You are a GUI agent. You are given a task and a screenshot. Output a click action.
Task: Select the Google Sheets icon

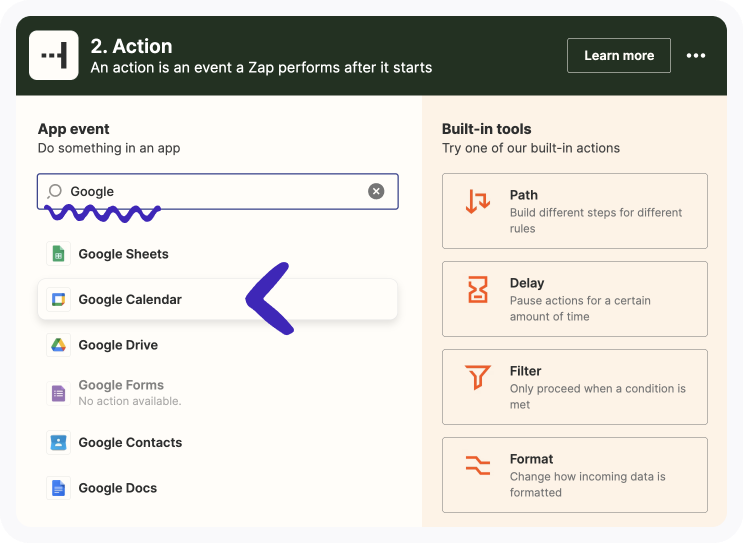(x=58, y=254)
